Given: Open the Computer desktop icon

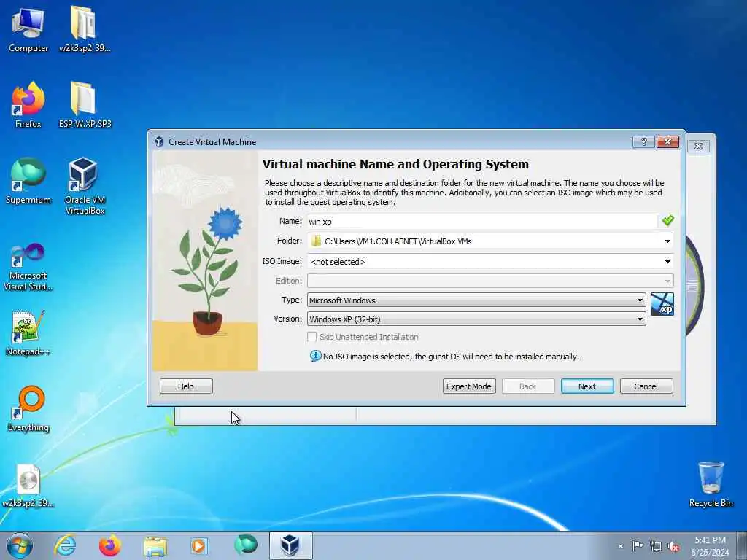Looking at the screenshot, I should click(28, 29).
